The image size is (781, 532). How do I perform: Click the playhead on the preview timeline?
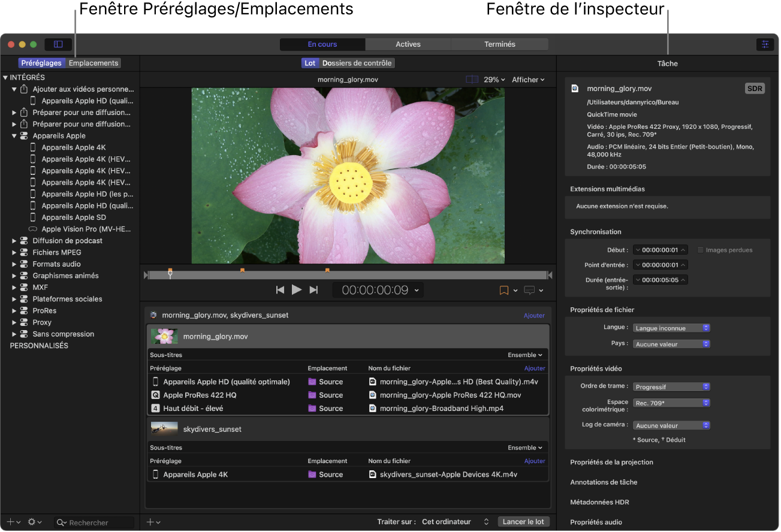tap(170, 274)
